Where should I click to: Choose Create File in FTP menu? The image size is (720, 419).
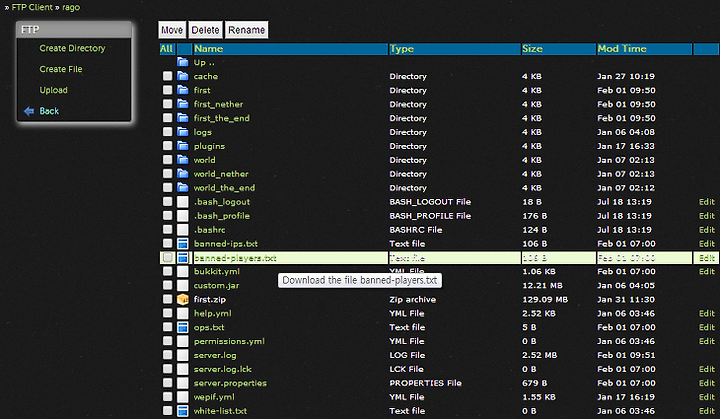[61, 69]
